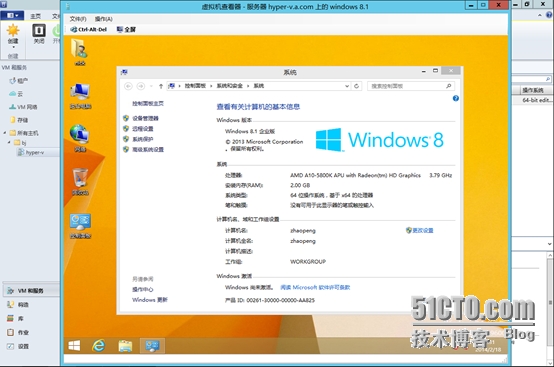Send Ctrl-Alt-Del to the virtual machine

(x=89, y=30)
